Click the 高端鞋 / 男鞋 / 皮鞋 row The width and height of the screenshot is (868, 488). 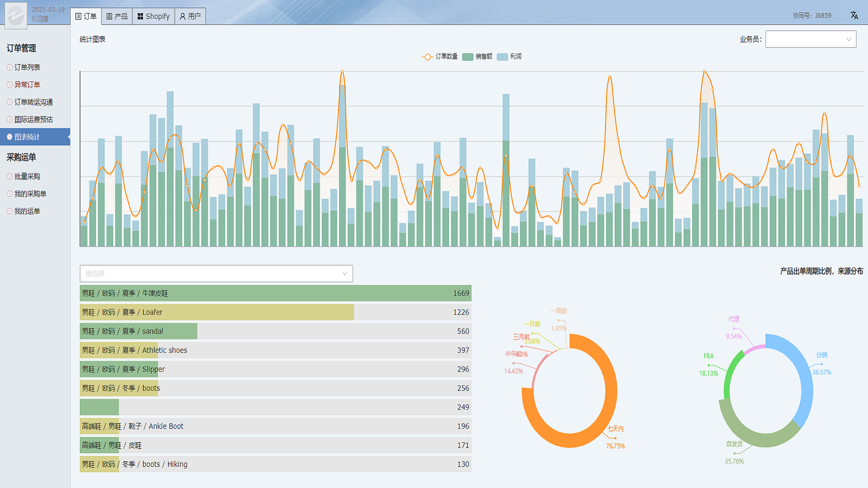point(276,445)
